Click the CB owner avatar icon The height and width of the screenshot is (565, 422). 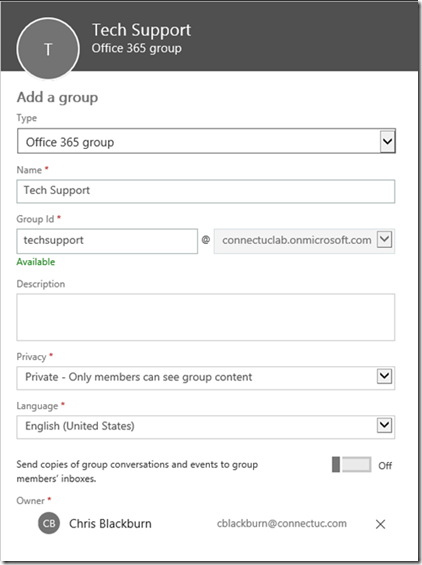tap(49, 523)
